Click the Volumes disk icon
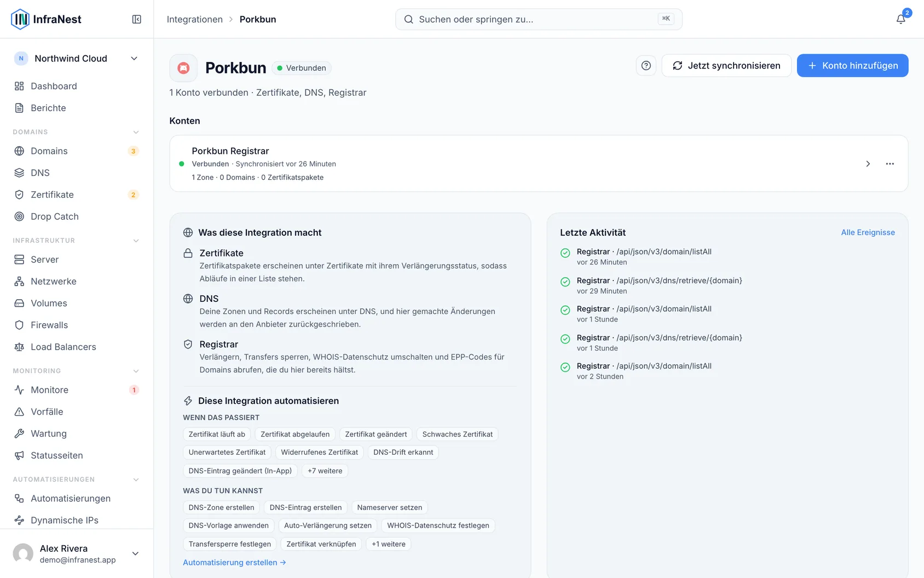This screenshot has width=924, height=578. [19, 303]
